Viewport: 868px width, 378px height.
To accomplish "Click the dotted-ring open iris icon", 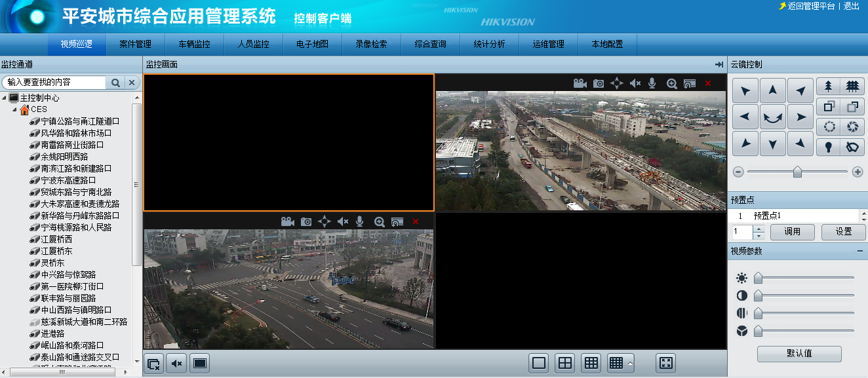I will tap(829, 127).
